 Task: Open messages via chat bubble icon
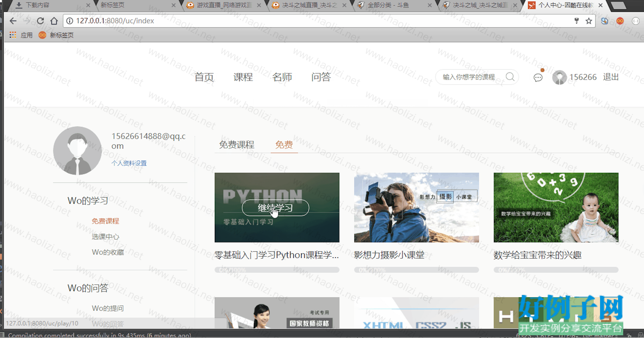click(x=538, y=78)
